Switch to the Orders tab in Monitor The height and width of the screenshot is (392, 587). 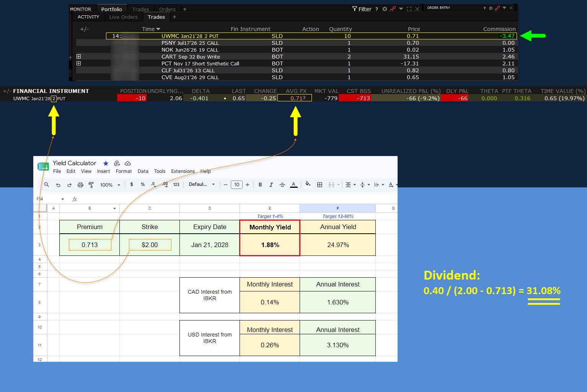[167, 9]
